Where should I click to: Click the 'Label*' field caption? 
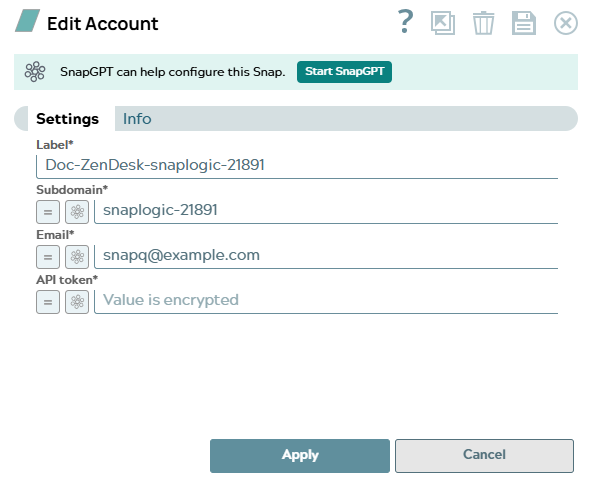tap(55, 145)
